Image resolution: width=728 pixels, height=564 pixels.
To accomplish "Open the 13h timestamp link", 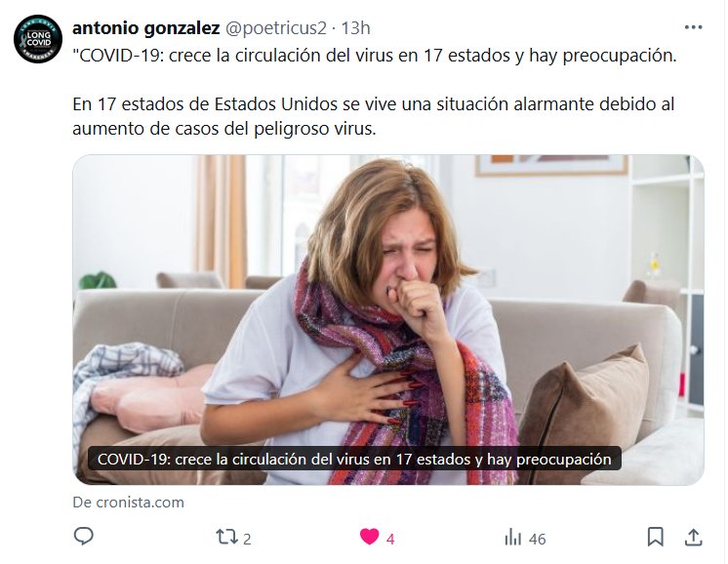I will (355, 28).
